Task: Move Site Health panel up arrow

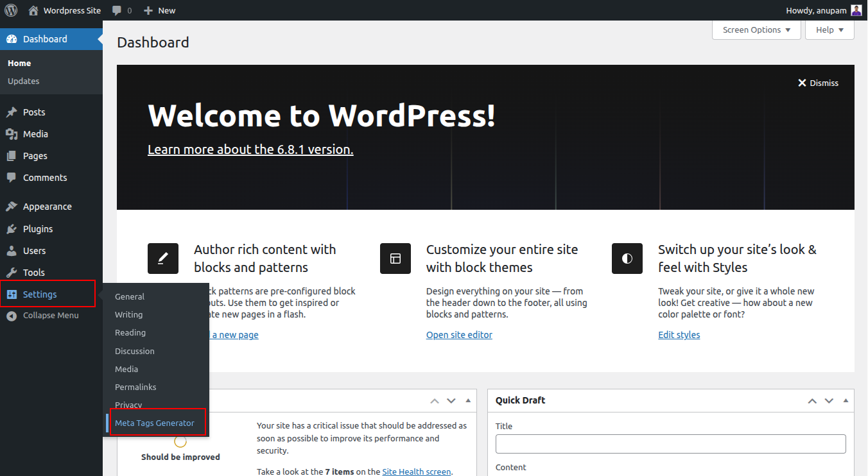Action: 435,400
